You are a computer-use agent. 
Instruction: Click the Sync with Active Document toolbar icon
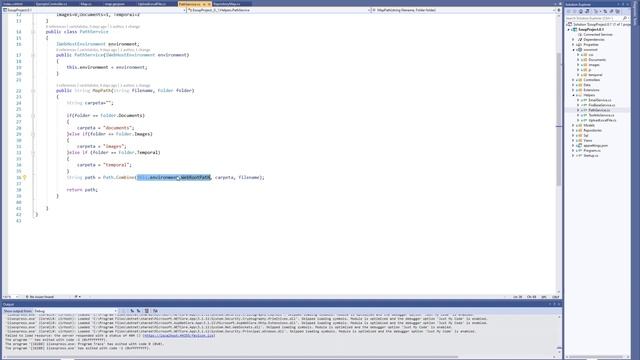click(x=605, y=11)
